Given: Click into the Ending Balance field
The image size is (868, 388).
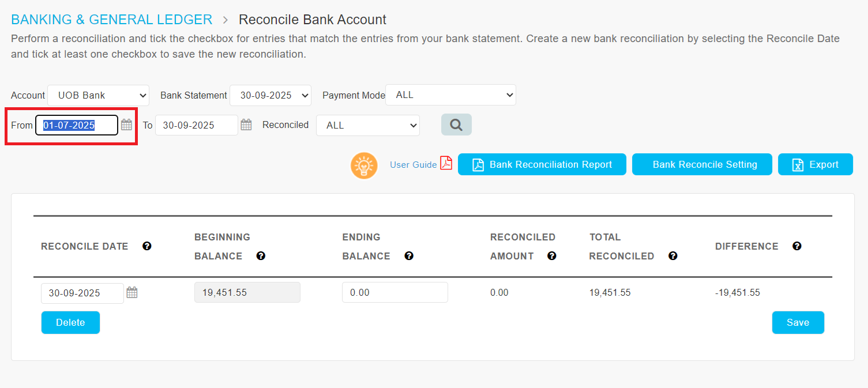Looking at the screenshot, I should (394, 292).
